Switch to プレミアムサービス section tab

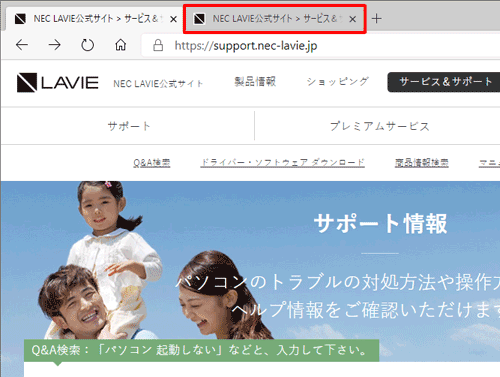[379, 126]
